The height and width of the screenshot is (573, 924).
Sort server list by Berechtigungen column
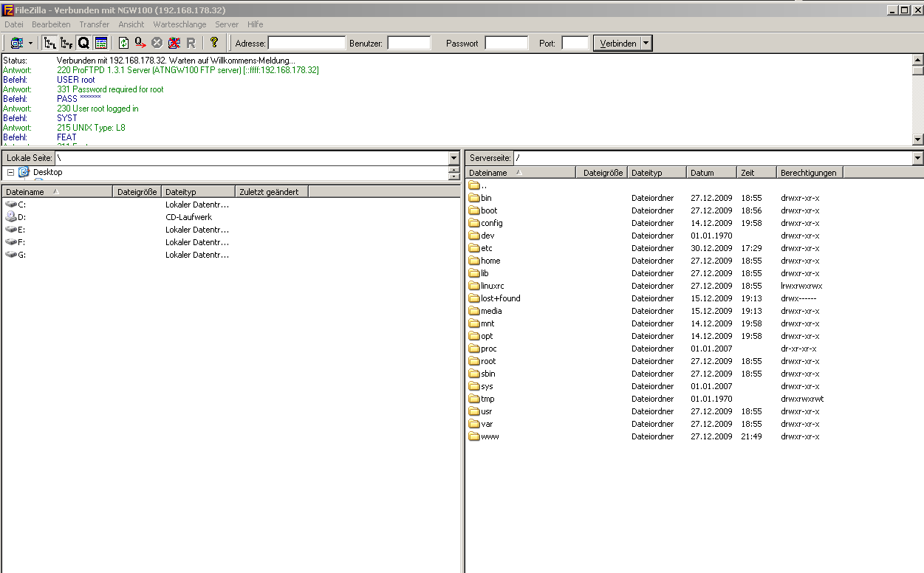click(810, 172)
